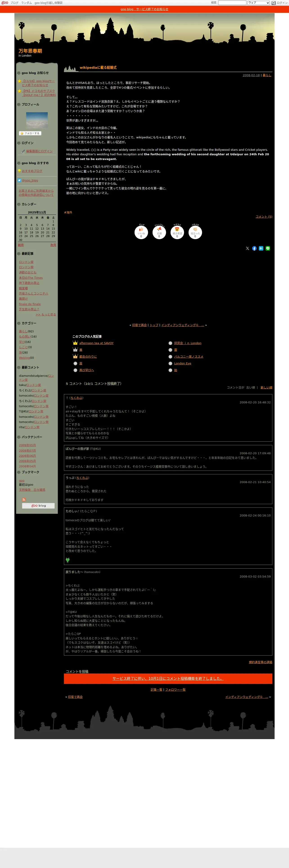Share the post on LINE

(x=268, y=248)
